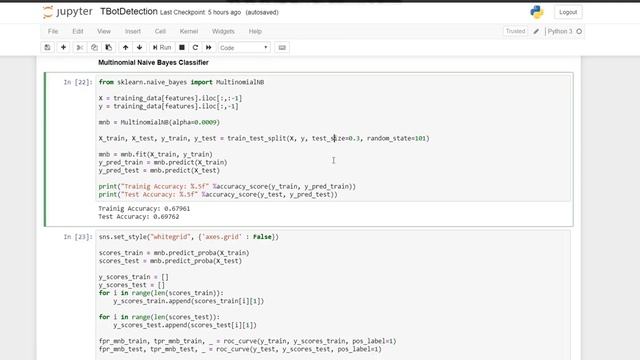Viewport: 640px width, 360px height.
Task: Click output Trainig Accuracy: 0.67961
Action: coord(144,209)
